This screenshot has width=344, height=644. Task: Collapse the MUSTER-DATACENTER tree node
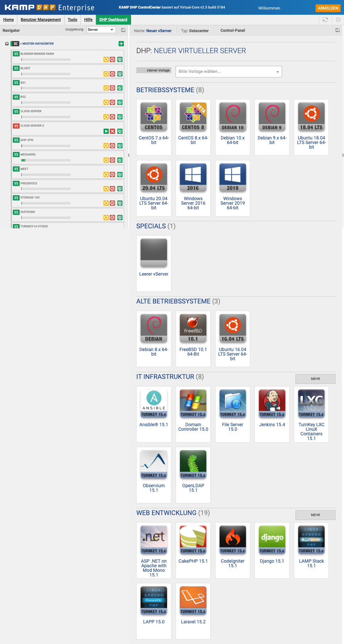tap(7, 44)
